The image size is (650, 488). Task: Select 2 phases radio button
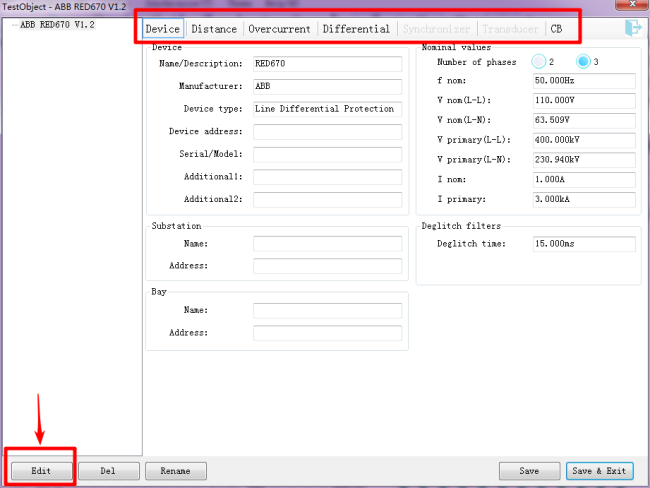541,62
